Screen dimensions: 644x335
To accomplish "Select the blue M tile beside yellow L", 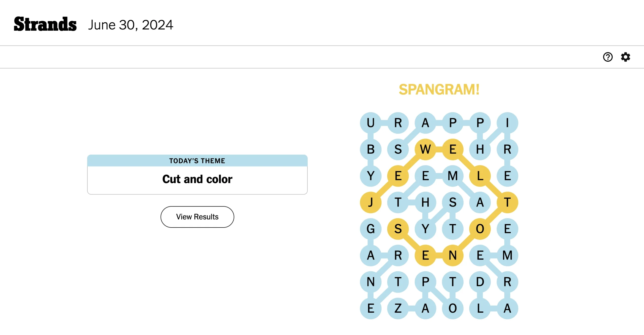I will [453, 176].
